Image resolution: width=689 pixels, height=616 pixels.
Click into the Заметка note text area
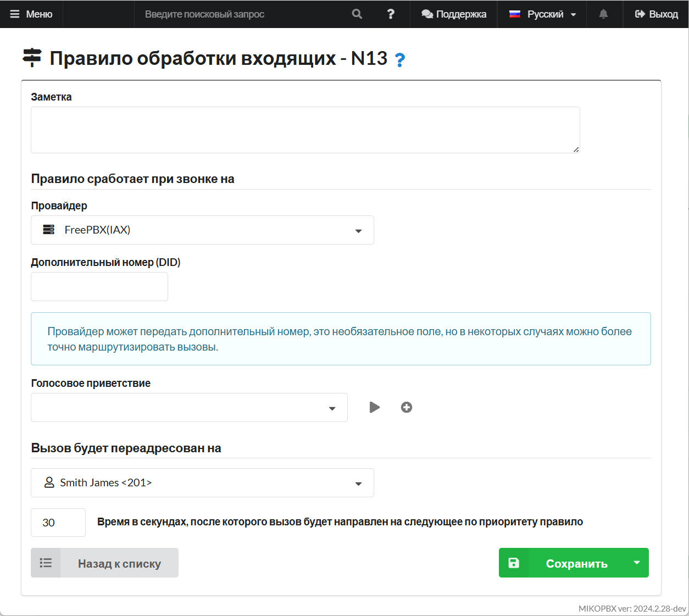(305, 130)
